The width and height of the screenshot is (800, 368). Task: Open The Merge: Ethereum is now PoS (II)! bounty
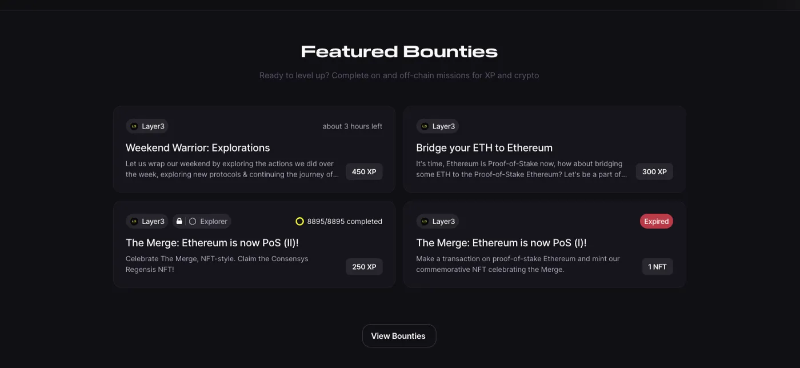pyautogui.click(x=212, y=243)
